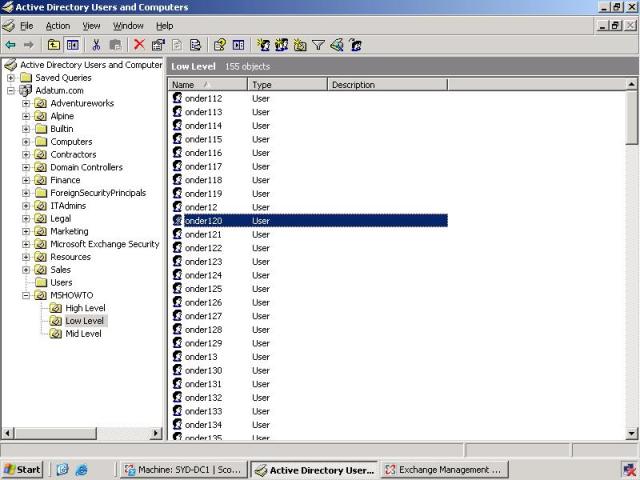This screenshot has width=640, height=480.
Task: Click the Description column header
Action: point(387,84)
